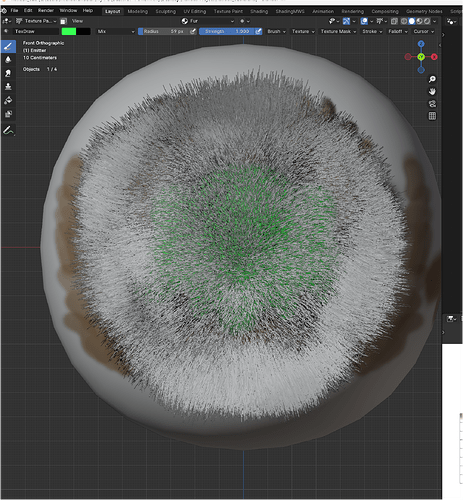This screenshot has width=463, height=500.
Task: Open the Mix blend mode dropdown
Action: [x=116, y=31]
